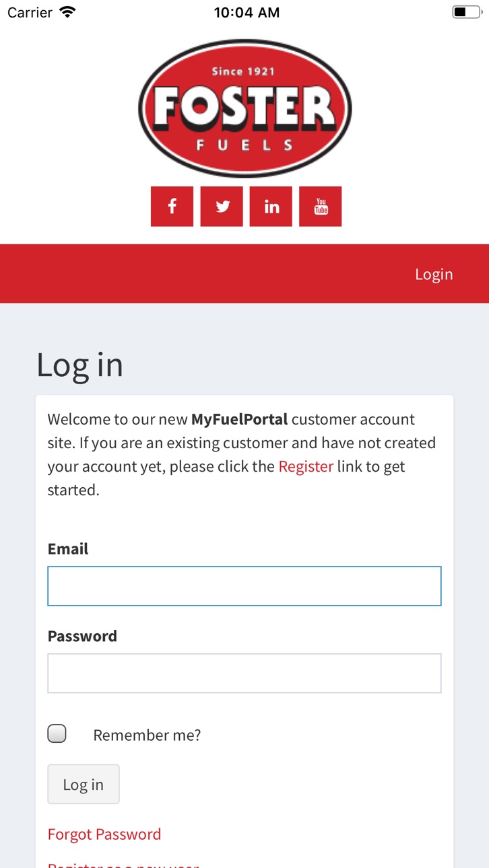Tap the status bar clock time

point(247,12)
